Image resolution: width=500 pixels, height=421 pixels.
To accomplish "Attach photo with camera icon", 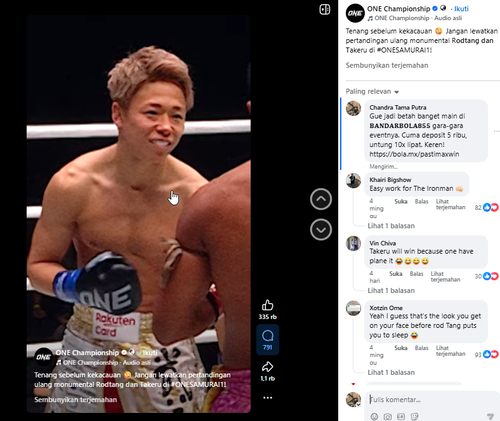I will point(388,416).
